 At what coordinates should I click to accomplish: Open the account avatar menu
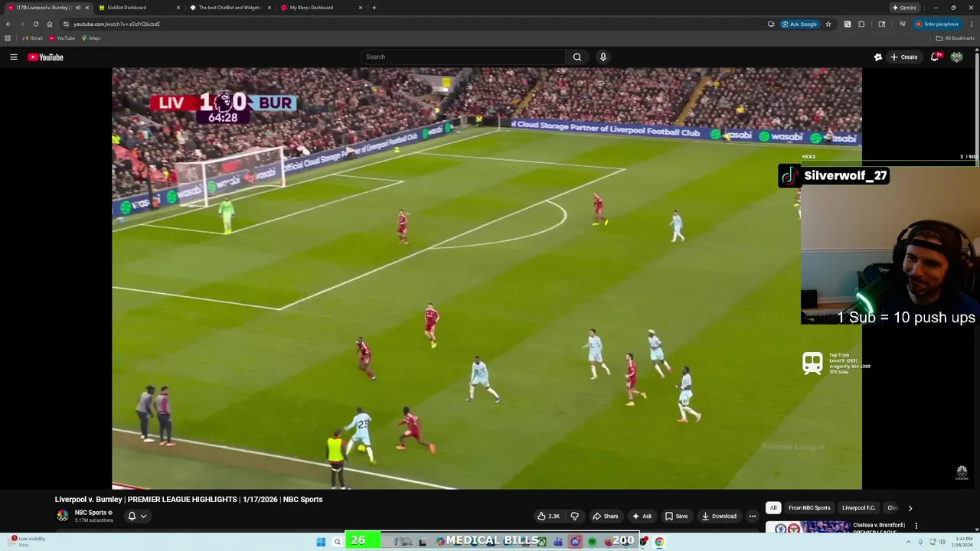(x=957, y=57)
